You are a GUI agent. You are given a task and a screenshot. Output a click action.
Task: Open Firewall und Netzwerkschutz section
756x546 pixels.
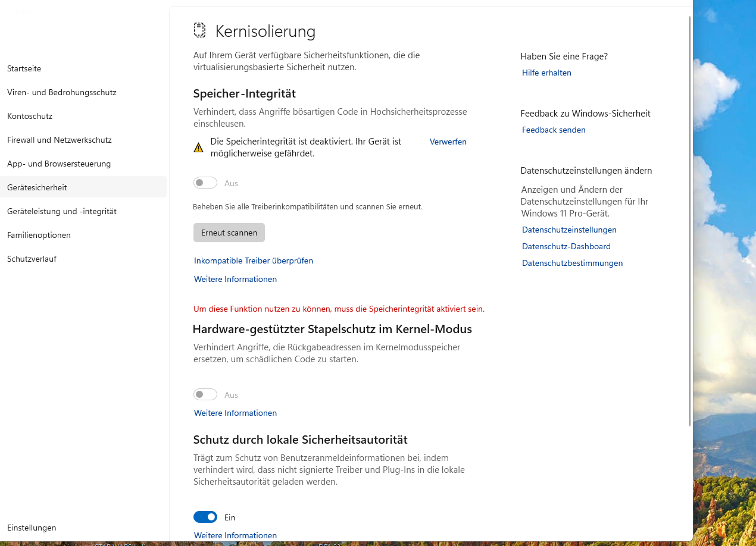click(x=60, y=140)
